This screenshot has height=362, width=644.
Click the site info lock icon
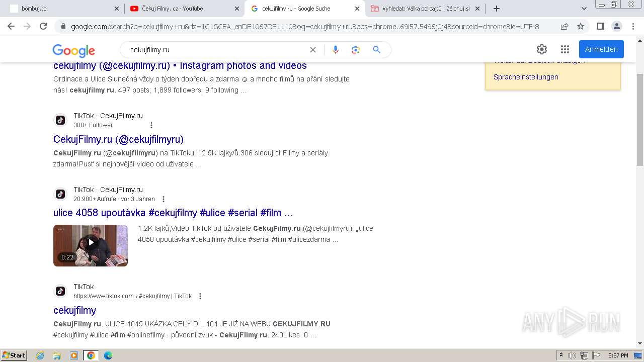(x=63, y=26)
